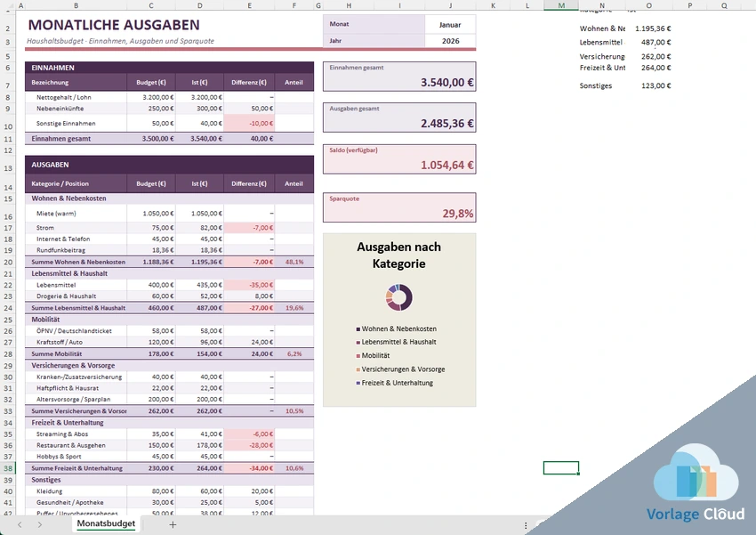Select the donut chart Ausgaben nach Kategorie
This screenshot has width=756, height=535.
pos(398,297)
